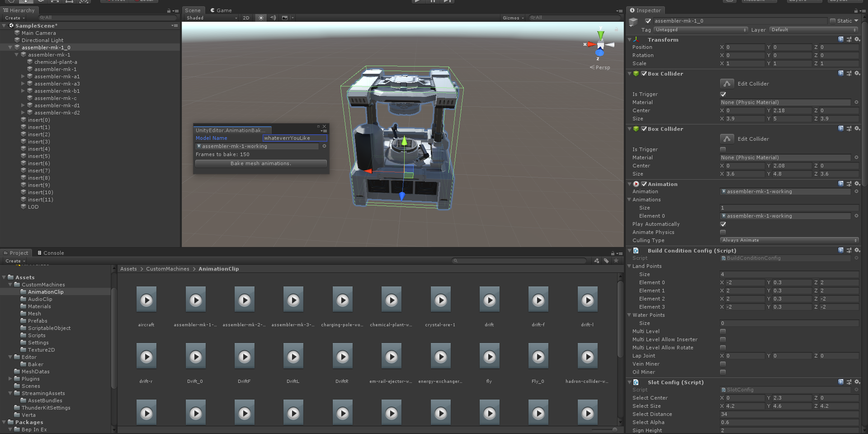Open Slot Config help icon
Viewport: 868px width, 434px height.
[x=841, y=382]
